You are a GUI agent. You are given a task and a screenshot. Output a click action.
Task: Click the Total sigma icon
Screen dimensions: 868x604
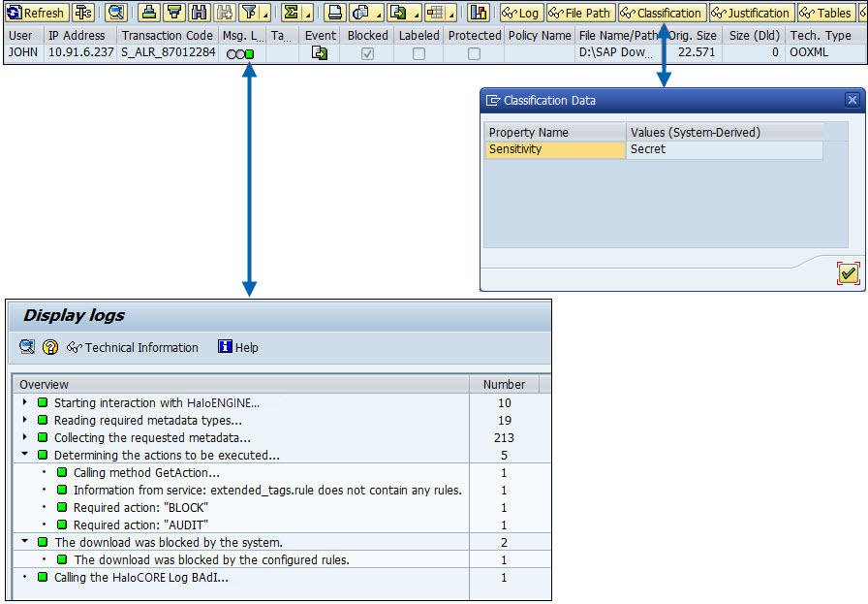[292, 13]
